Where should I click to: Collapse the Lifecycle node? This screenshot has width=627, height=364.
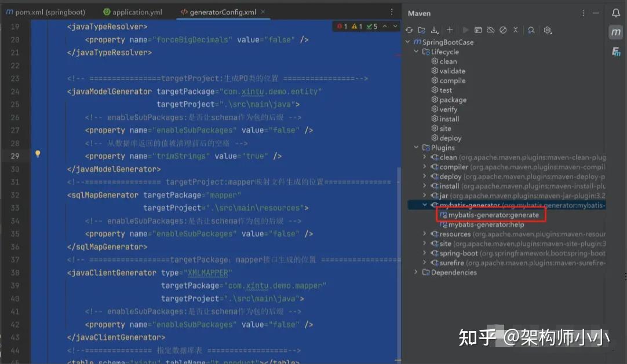[x=415, y=52]
